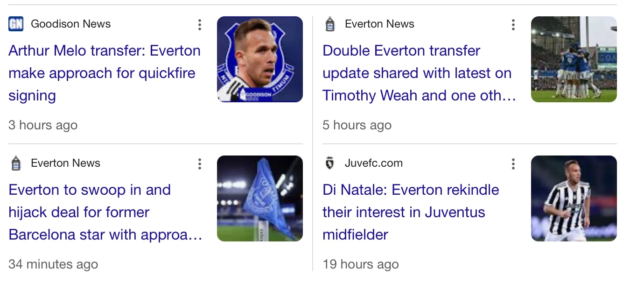Image resolution: width=644 pixels, height=283 pixels.
Task: Click the players celebrating in stadium thumbnail
Action: 574,59
